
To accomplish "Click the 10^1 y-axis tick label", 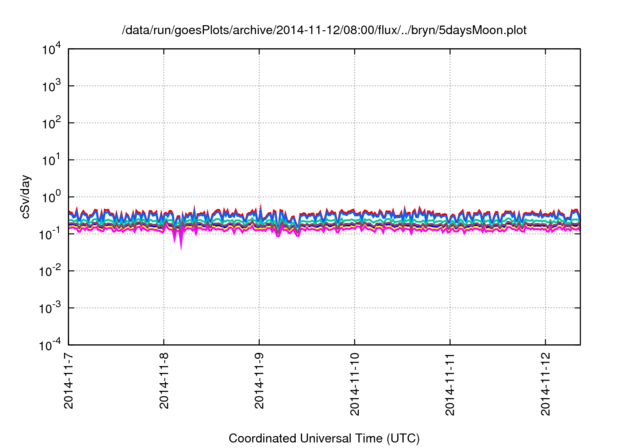I will pos(52,160).
